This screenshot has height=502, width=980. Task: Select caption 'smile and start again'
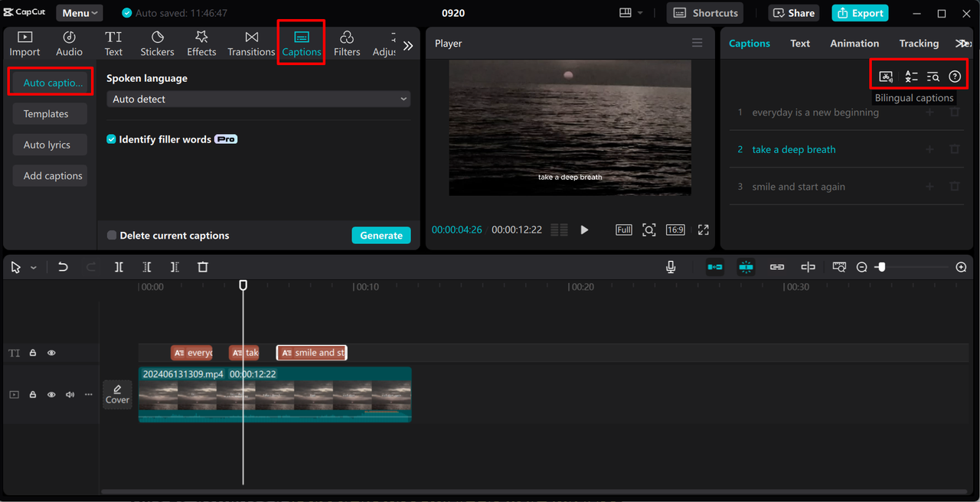(799, 187)
